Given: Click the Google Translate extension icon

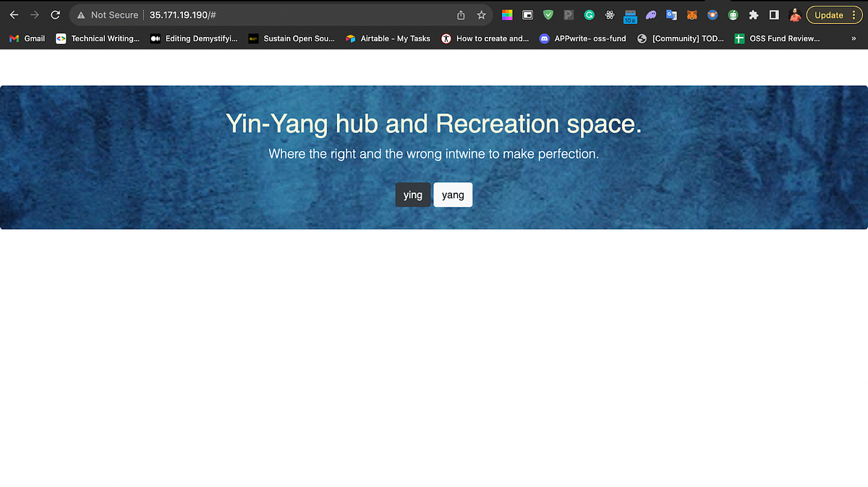Looking at the screenshot, I should (x=671, y=14).
